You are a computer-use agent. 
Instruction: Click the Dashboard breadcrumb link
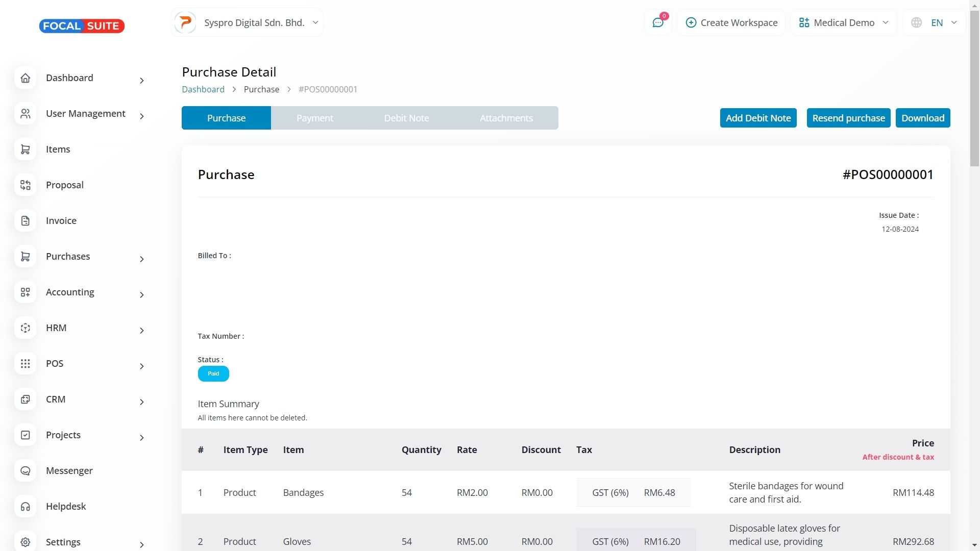point(203,89)
